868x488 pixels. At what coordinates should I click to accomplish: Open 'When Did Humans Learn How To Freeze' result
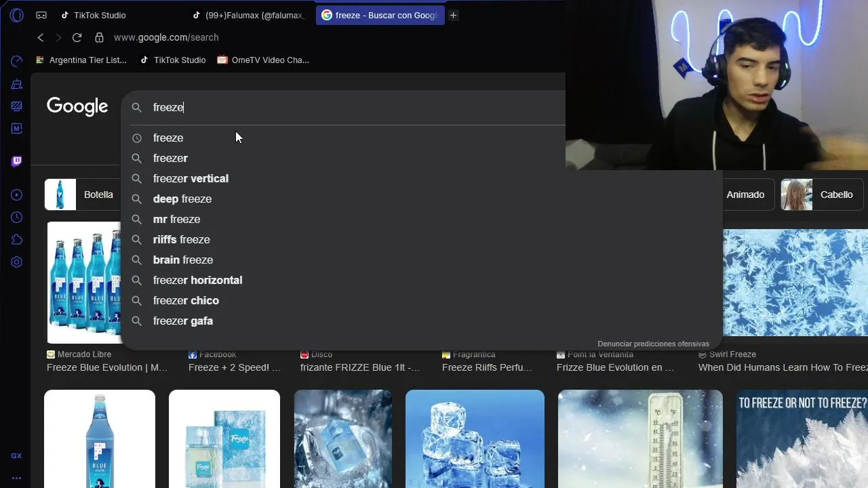click(783, 367)
